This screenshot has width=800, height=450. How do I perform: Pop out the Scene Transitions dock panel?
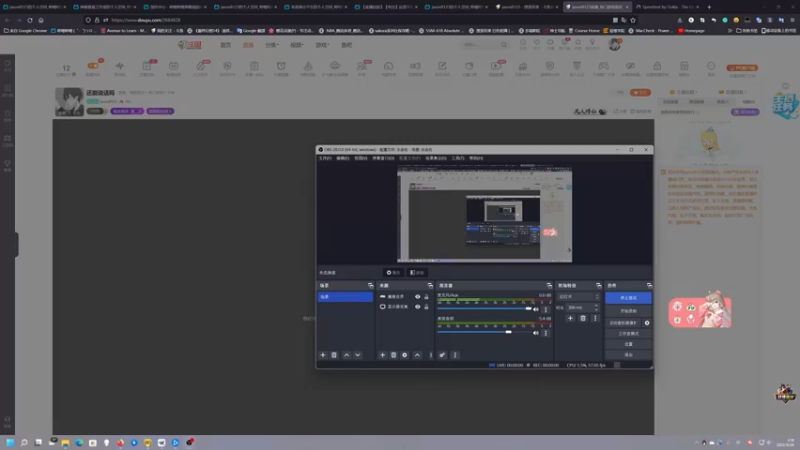(598, 285)
